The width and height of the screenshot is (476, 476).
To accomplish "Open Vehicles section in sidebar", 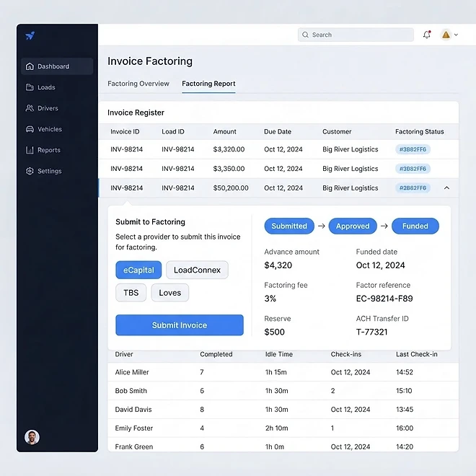I will click(57, 129).
